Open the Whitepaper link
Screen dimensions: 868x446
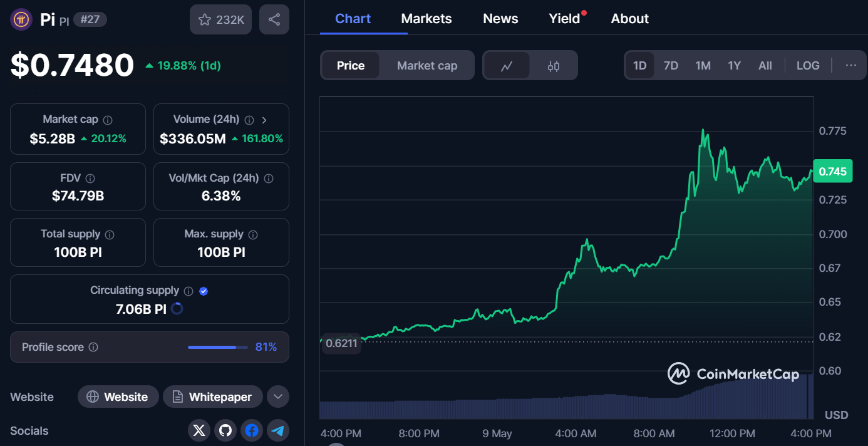[x=212, y=397]
